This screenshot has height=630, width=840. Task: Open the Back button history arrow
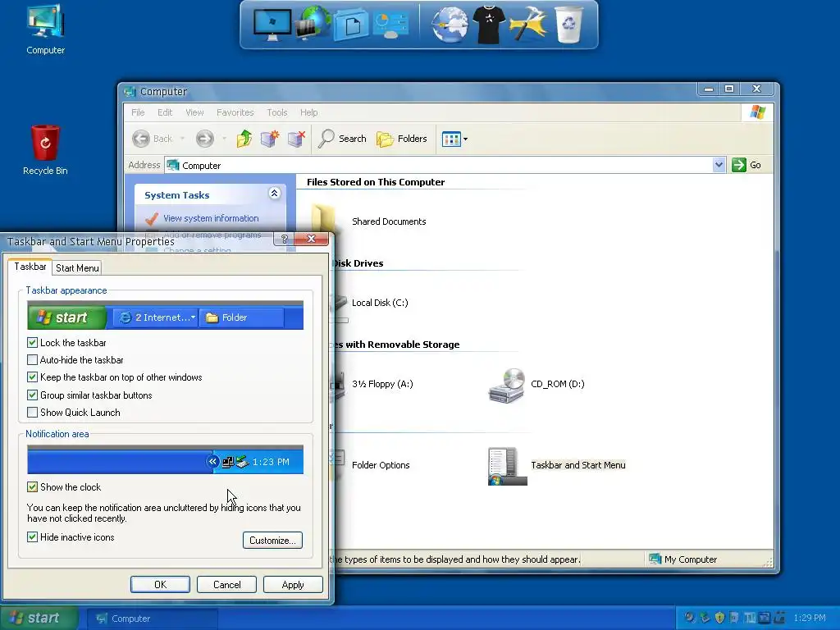click(x=182, y=139)
